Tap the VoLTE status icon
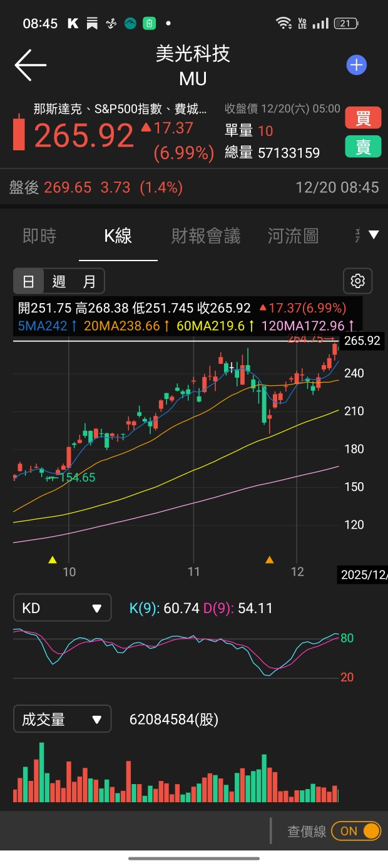 pos(302,23)
